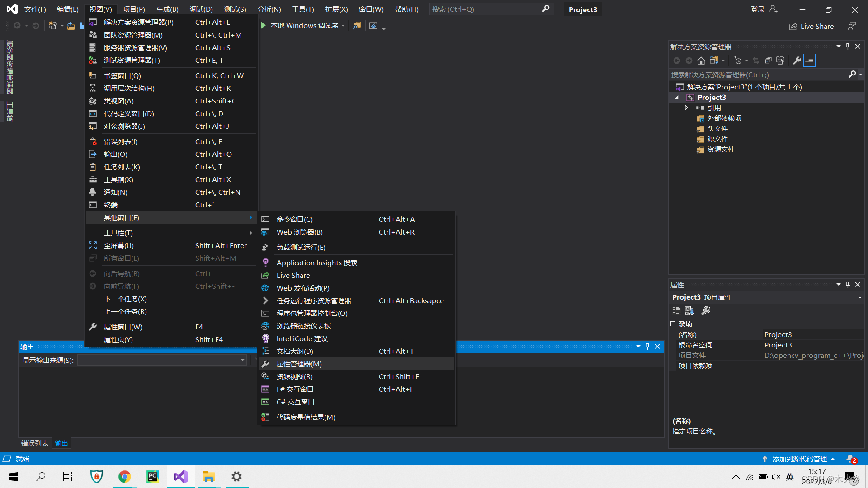The image size is (868, 488).
Task: Click the Property Pages wrench in Properties panel
Action: click(x=705, y=311)
